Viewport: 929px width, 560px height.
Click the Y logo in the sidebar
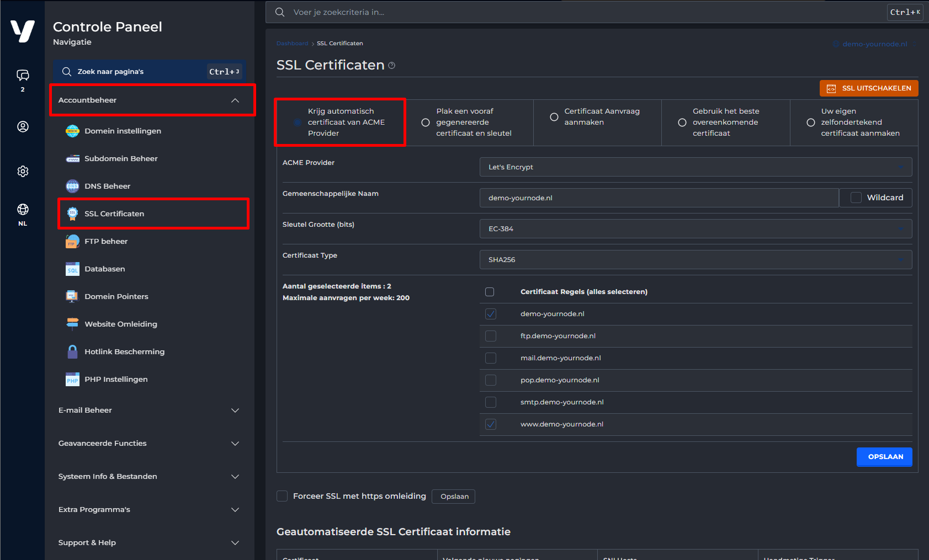tap(23, 31)
